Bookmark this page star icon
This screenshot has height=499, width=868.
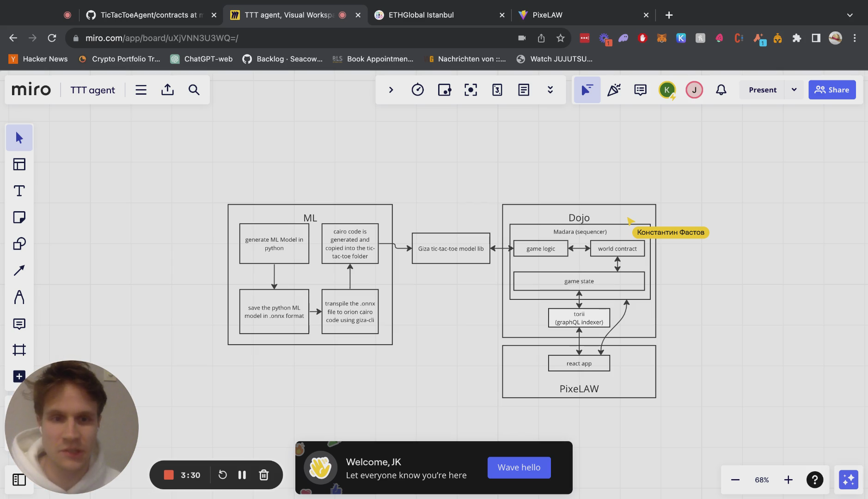(x=560, y=38)
